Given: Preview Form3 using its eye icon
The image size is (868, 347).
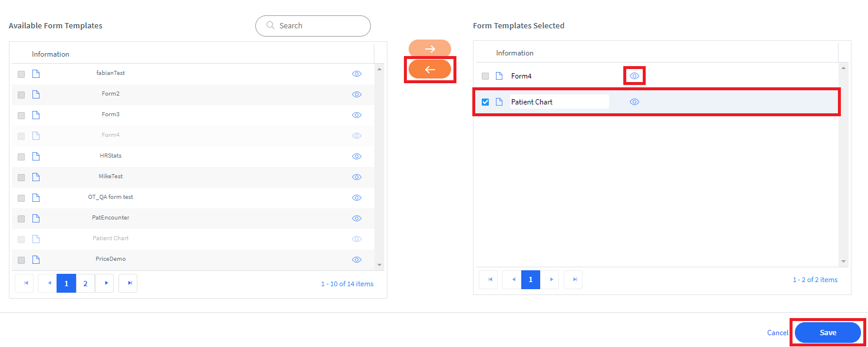Looking at the screenshot, I should [x=357, y=115].
